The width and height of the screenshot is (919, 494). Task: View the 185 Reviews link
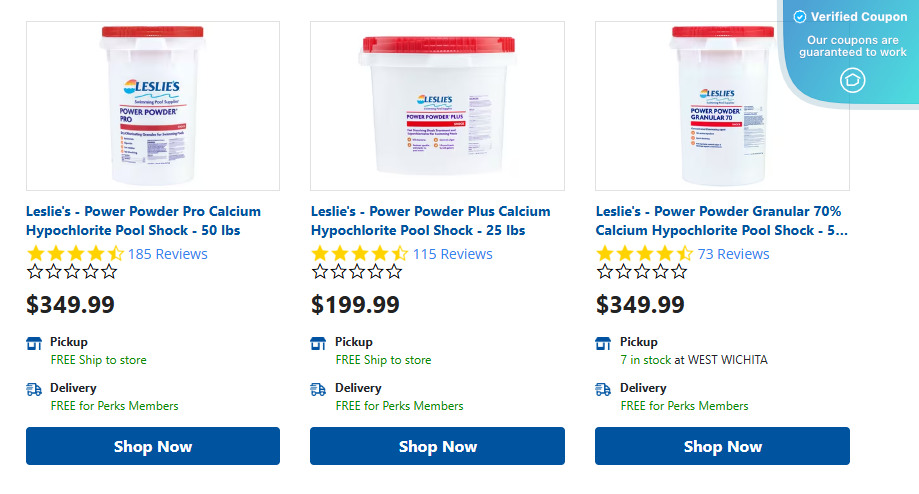click(167, 254)
